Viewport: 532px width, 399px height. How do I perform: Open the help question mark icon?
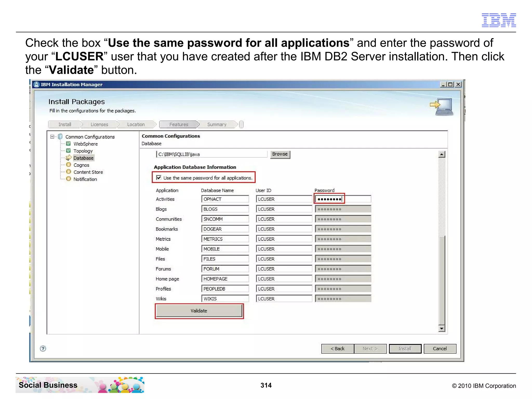click(x=43, y=349)
